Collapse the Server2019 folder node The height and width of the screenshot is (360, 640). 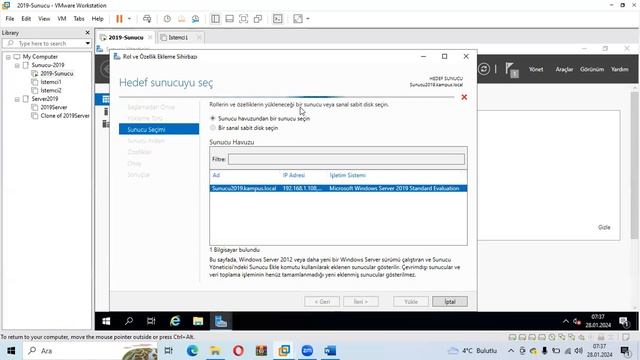click(17, 99)
